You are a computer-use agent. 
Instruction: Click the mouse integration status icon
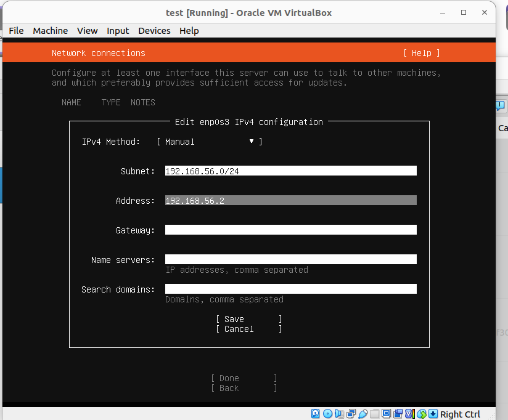pos(422,413)
